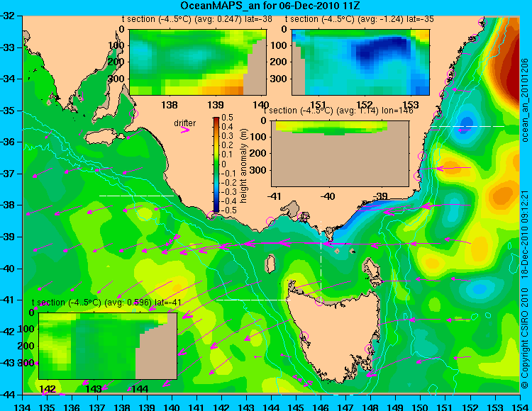Screen dimensions: 532x411
Task: Click King Island northwest of Tasmania
Action: 270,264
